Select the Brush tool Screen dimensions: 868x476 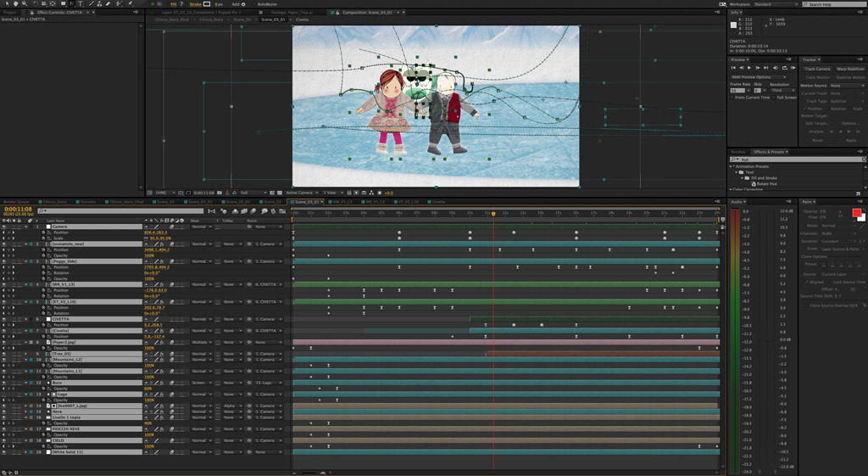point(92,3)
